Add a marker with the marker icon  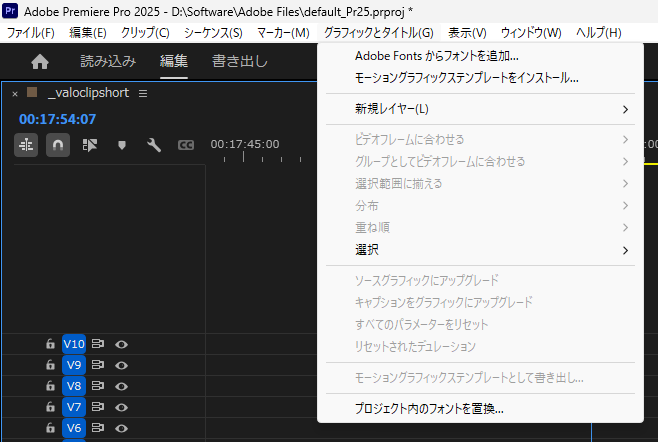pyautogui.click(x=122, y=145)
